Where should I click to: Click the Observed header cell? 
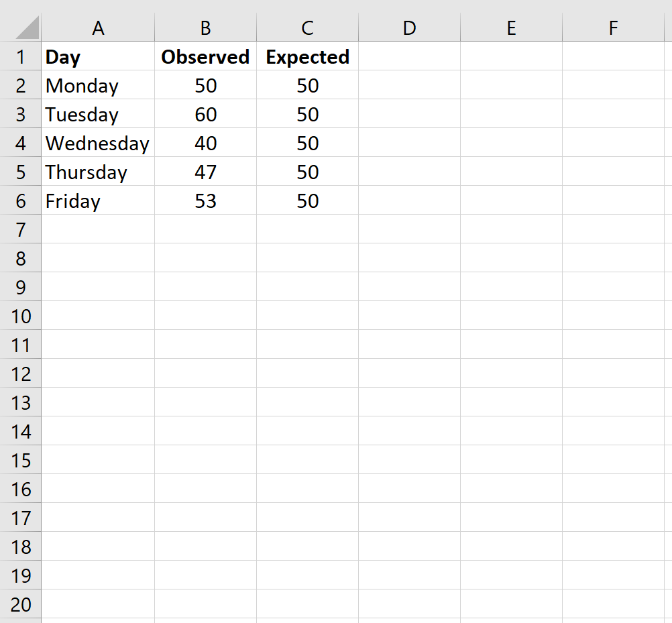pos(205,57)
